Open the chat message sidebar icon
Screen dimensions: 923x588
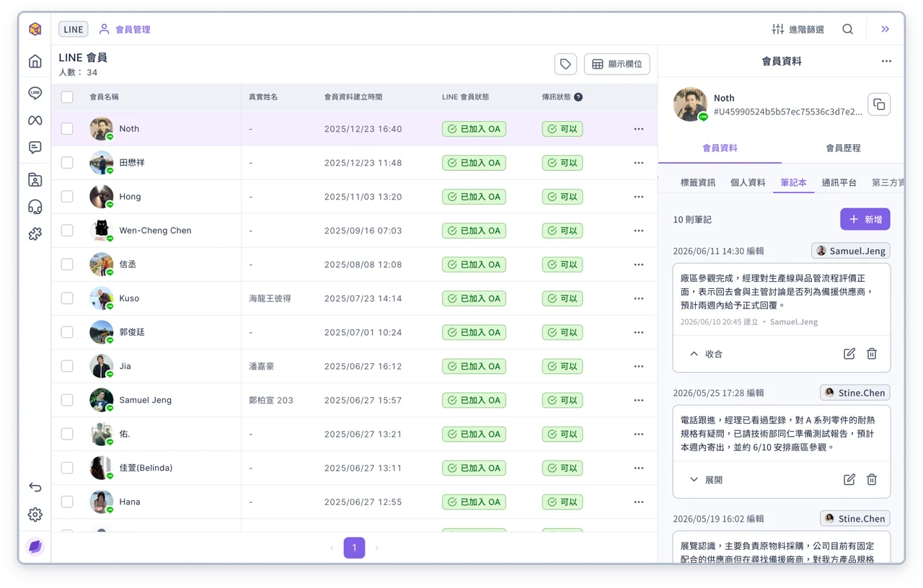35,148
